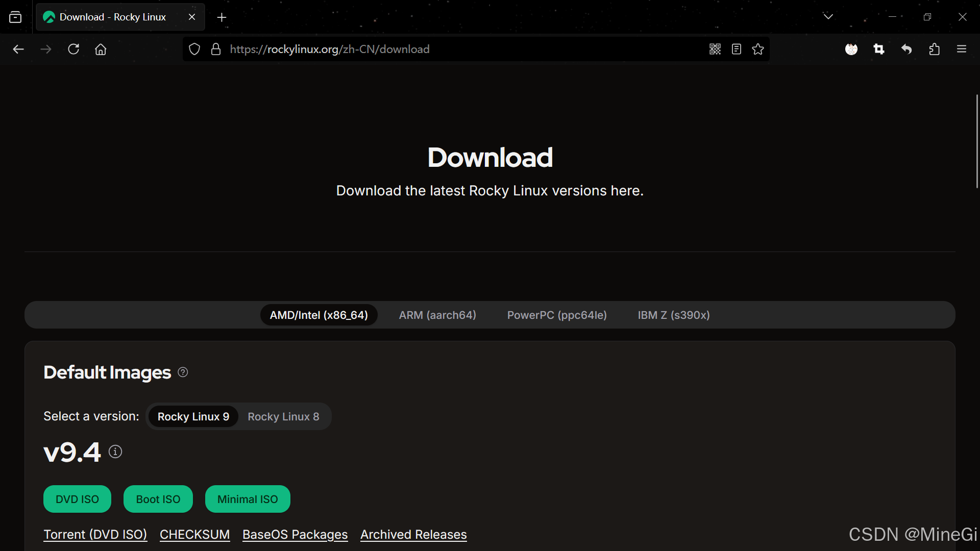This screenshot has width=980, height=551.
Task: Select Rocky Linux 8 version
Action: click(x=283, y=416)
